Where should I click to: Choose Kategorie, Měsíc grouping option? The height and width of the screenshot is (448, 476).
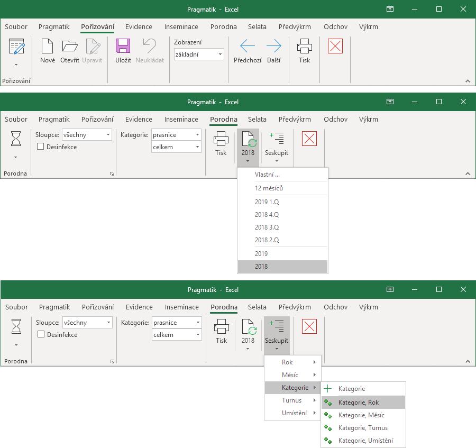pyautogui.click(x=363, y=415)
